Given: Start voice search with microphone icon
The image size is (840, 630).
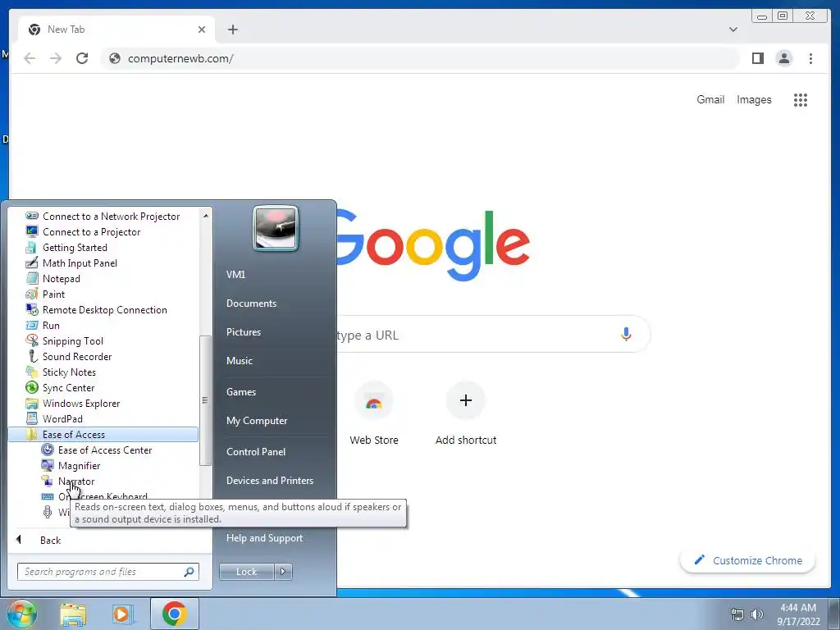Looking at the screenshot, I should tap(625, 335).
